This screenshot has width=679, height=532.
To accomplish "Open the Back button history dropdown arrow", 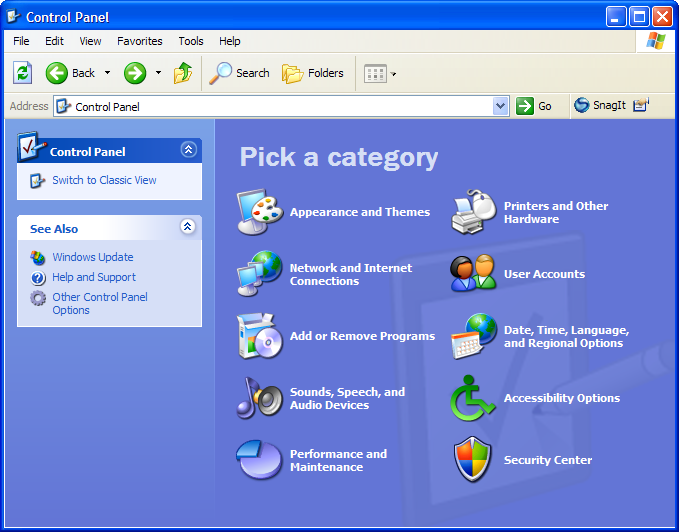I will pyautogui.click(x=108, y=74).
